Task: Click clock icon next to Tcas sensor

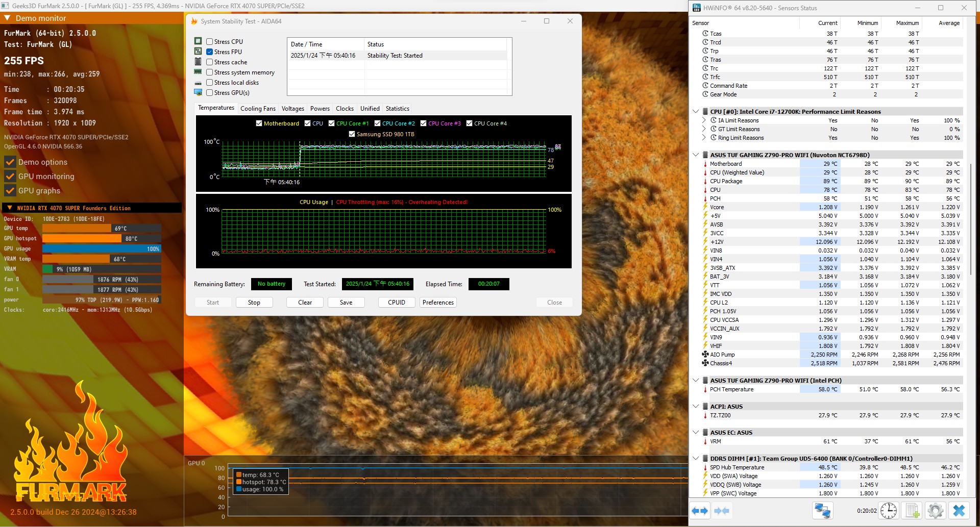Action: tap(705, 34)
